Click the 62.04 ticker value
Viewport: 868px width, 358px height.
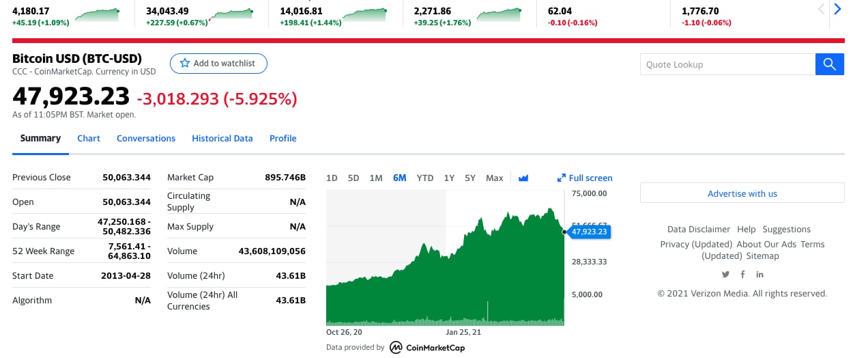point(560,11)
